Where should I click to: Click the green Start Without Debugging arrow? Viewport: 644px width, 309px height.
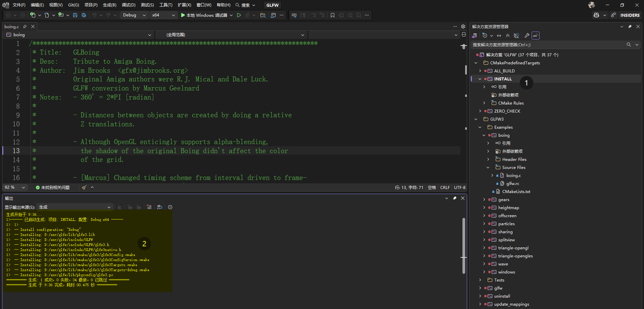pos(239,15)
